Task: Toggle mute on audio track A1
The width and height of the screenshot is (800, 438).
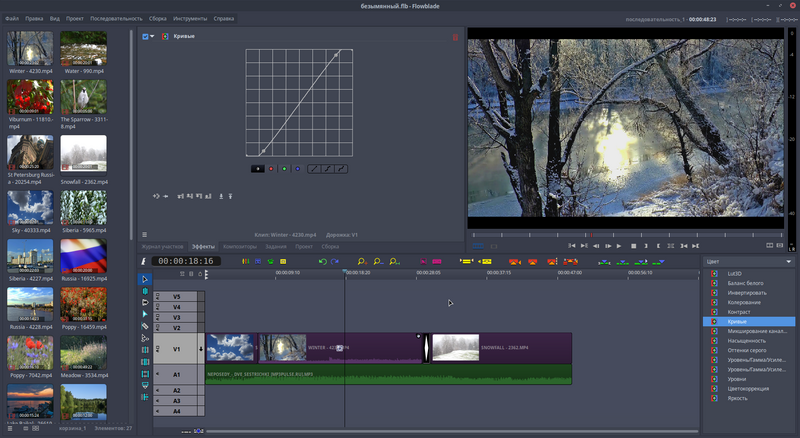Action: [x=157, y=372]
